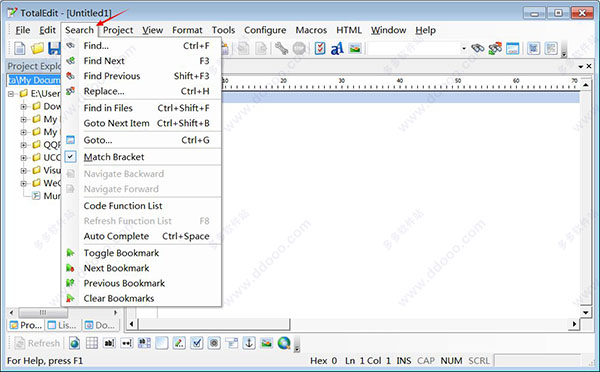Open the Format menu
The width and height of the screenshot is (600, 372).
187,30
